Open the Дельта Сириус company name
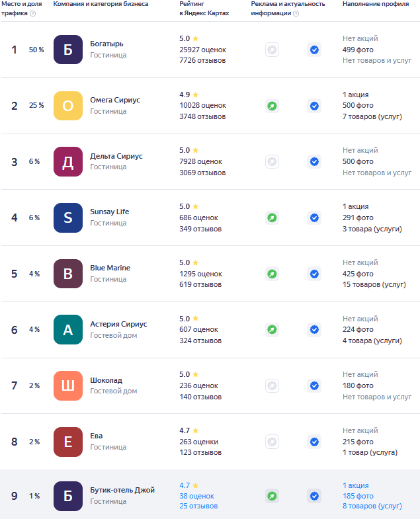Viewport: 420px width, 519px height. (x=116, y=156)
